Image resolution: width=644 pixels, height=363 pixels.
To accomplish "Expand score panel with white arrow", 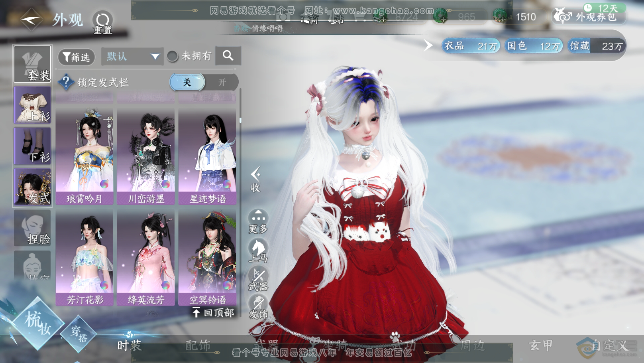I will tap(428, 45).
